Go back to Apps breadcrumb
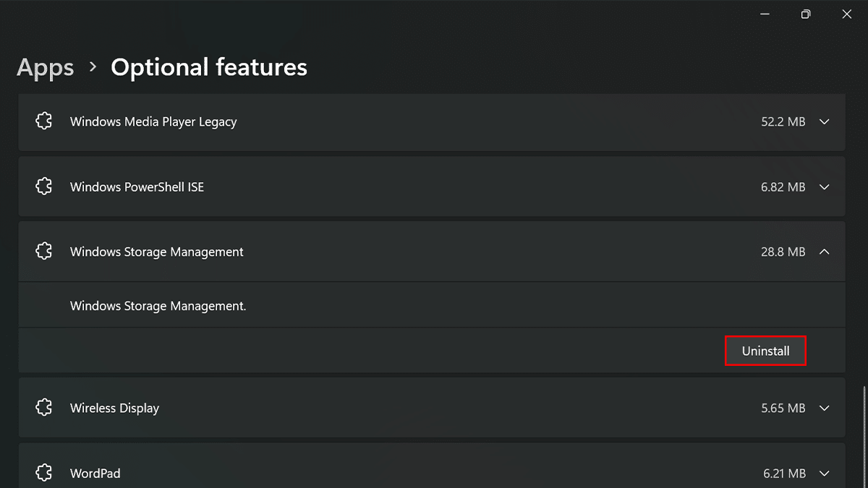 click(x=45, y=67)
